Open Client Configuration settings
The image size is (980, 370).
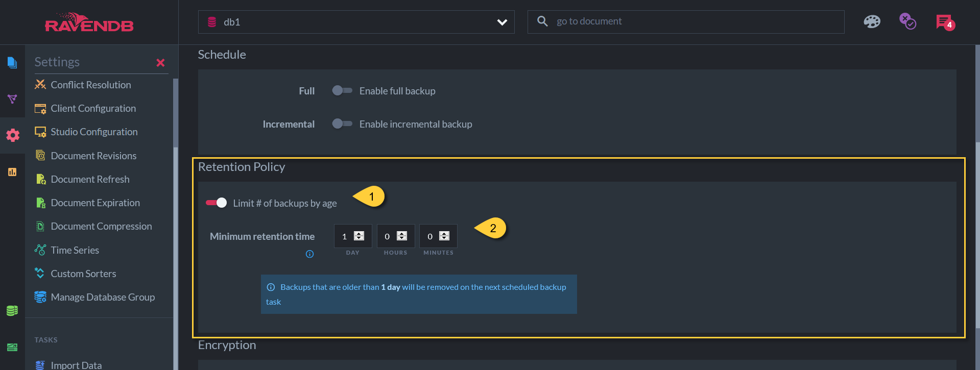(x=93, y=108)
